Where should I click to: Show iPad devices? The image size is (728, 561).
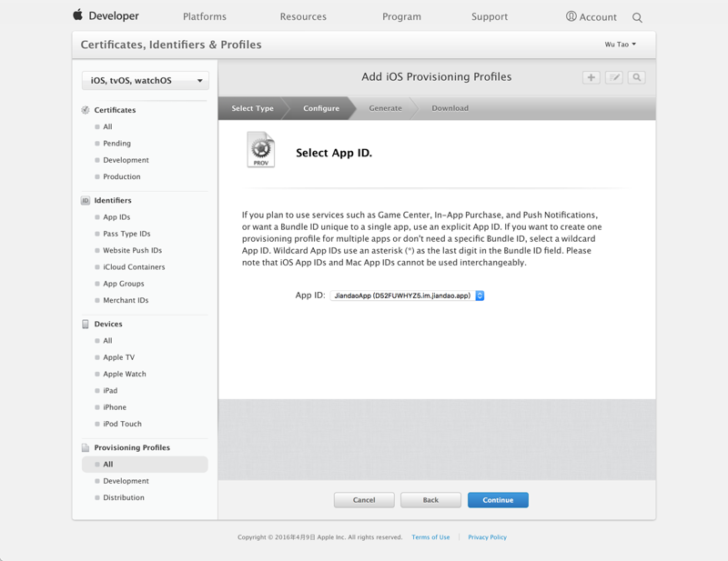(x=110, y=391)
